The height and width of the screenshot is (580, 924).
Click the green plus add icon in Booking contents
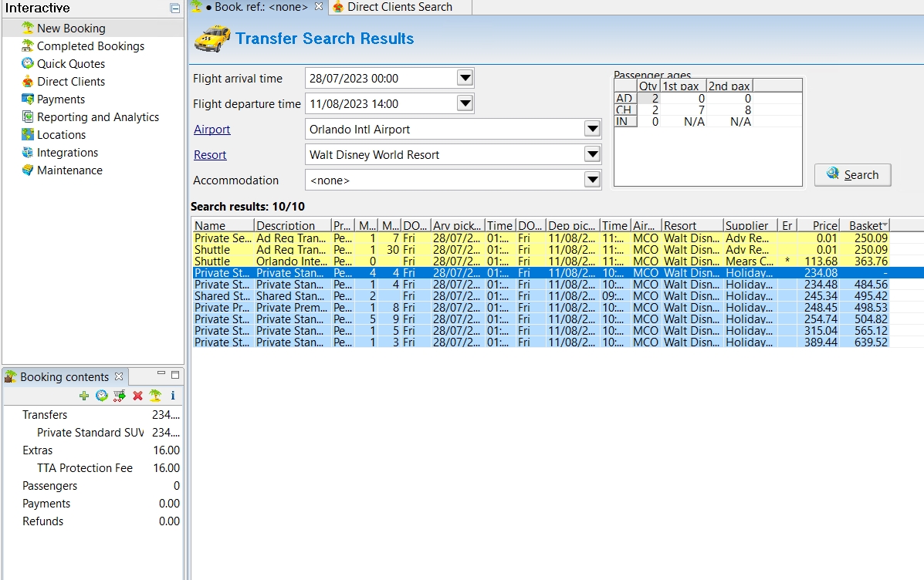(x=84, y=396)
